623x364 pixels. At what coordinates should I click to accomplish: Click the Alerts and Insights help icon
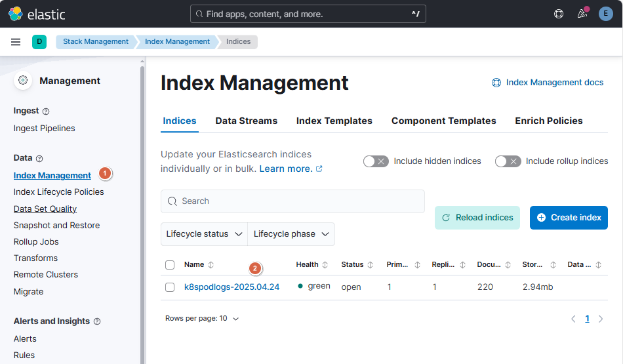tap(97, 321)
